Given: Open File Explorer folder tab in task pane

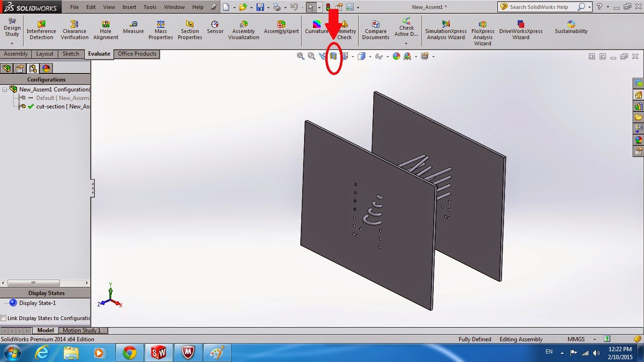Looking at the screenshot, I should pyautogui.click(x=639, y=117).
